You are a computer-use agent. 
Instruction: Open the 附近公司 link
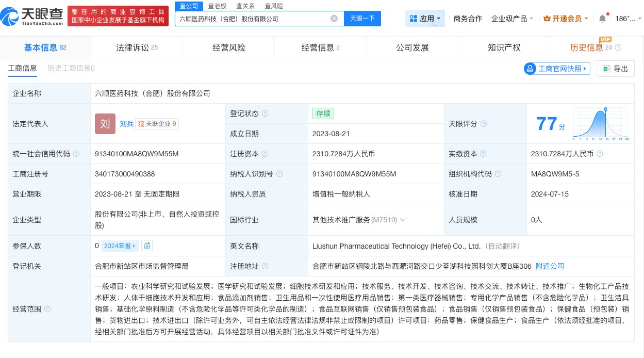[x=550, y=266]
